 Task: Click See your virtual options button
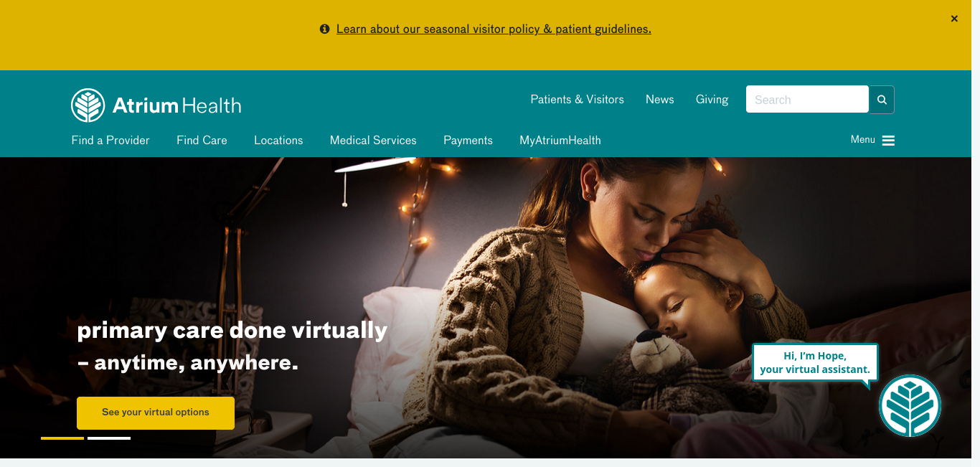pos(156,412)
